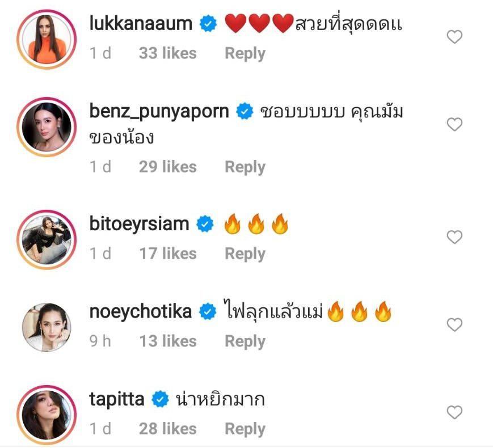Reply to tapitta's comment
Screen dimensions: 493x448
pyautogui.click(x=245, y=429)
